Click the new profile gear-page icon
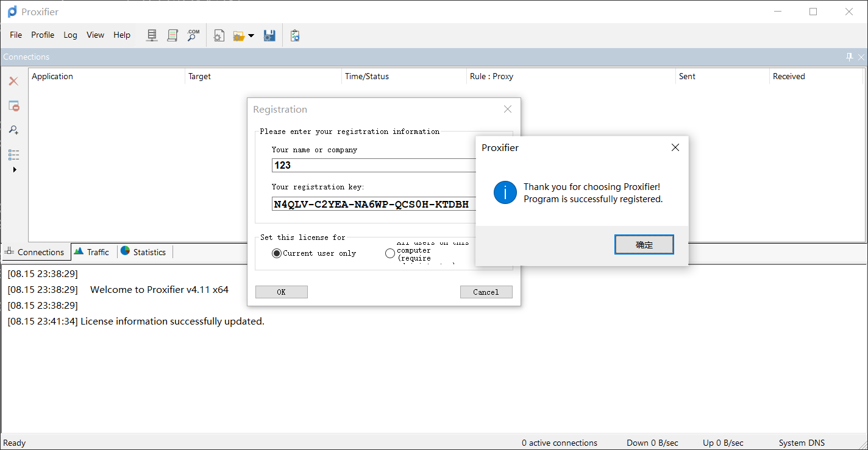 pos(219,36)
